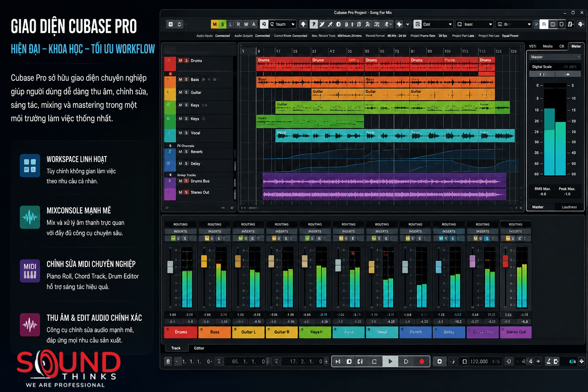
Task: Go to project start in the transport bar
Action: (338, 361)
